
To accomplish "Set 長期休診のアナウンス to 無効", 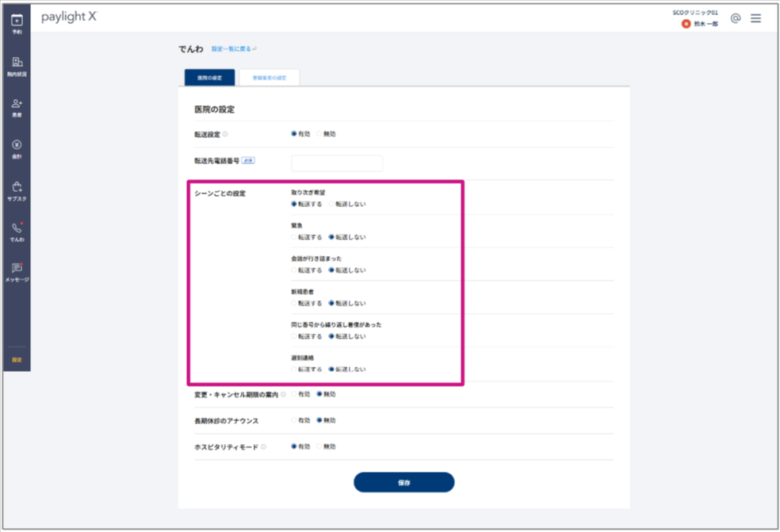I will pos(319,420).
